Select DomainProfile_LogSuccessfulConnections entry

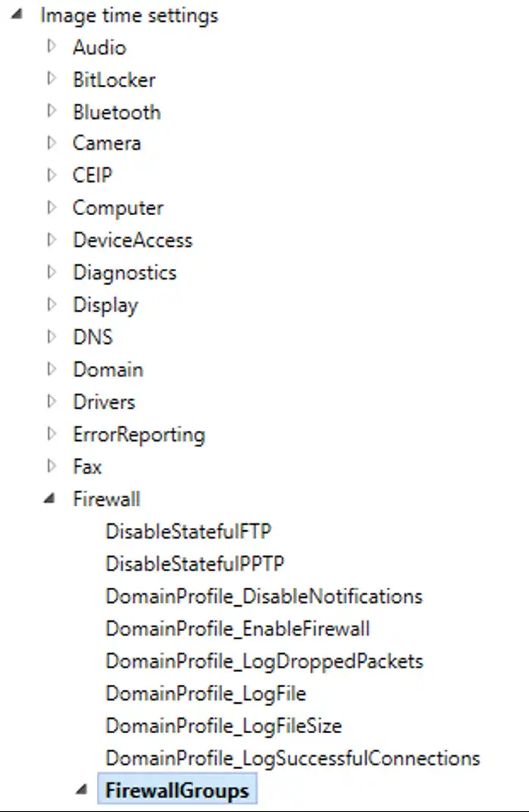click(x=293, y=759)
